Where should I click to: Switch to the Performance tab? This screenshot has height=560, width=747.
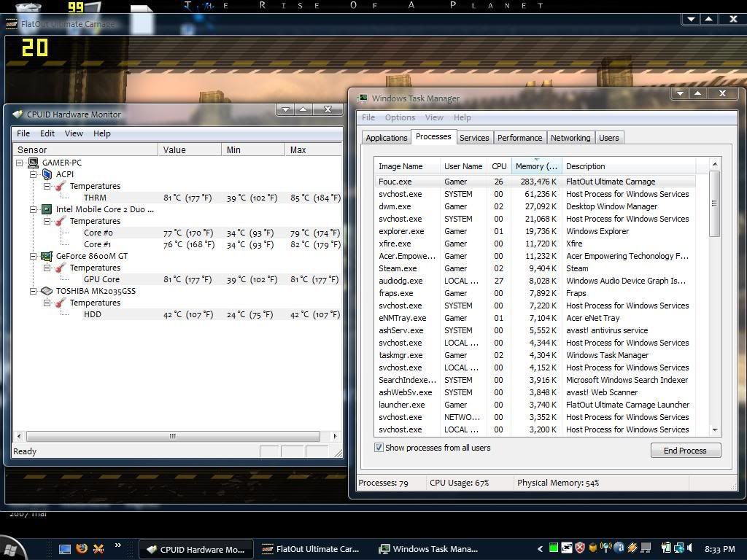(519, 138)
